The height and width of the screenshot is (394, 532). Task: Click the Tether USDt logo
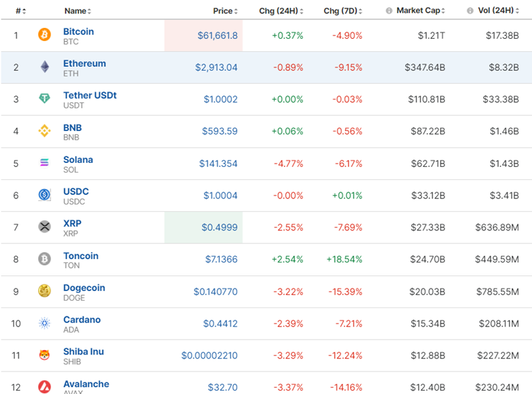pos(44,99)
